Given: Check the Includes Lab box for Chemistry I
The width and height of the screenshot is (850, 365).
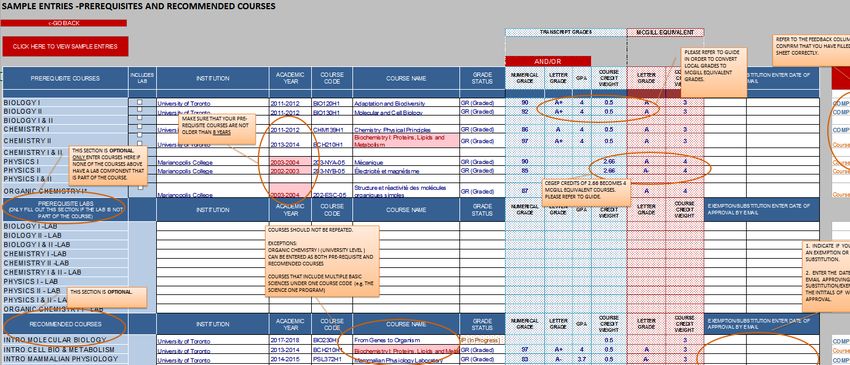Looking at the screenshot, I should [x=140, y=127].
